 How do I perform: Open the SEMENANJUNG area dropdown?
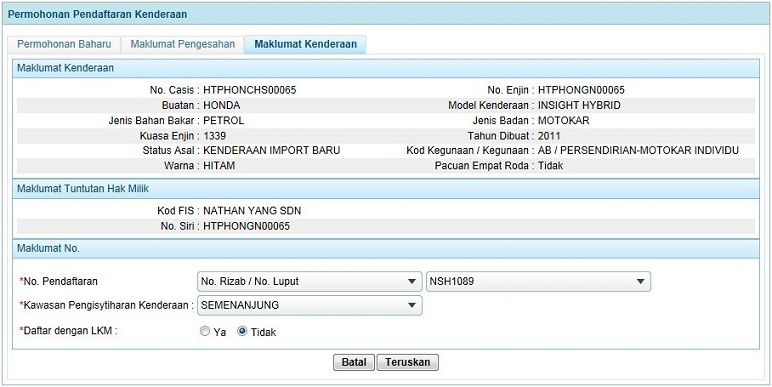click(x=309, y=305)
